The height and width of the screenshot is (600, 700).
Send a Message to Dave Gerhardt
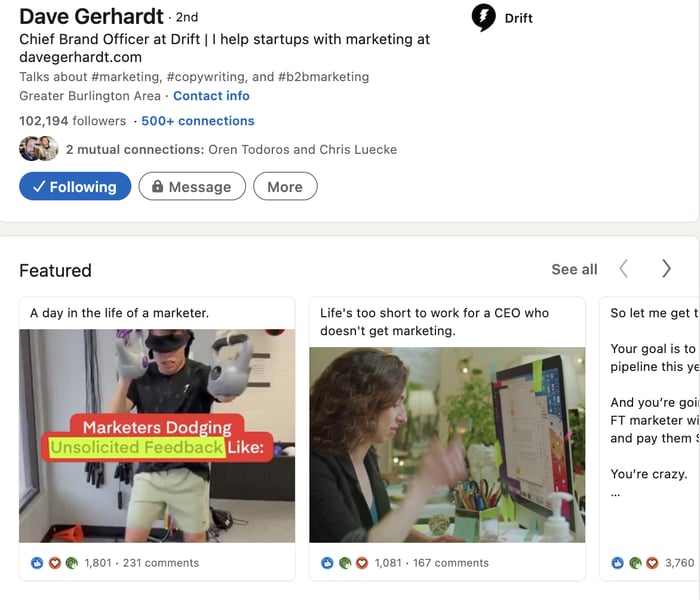click(192, 186)
